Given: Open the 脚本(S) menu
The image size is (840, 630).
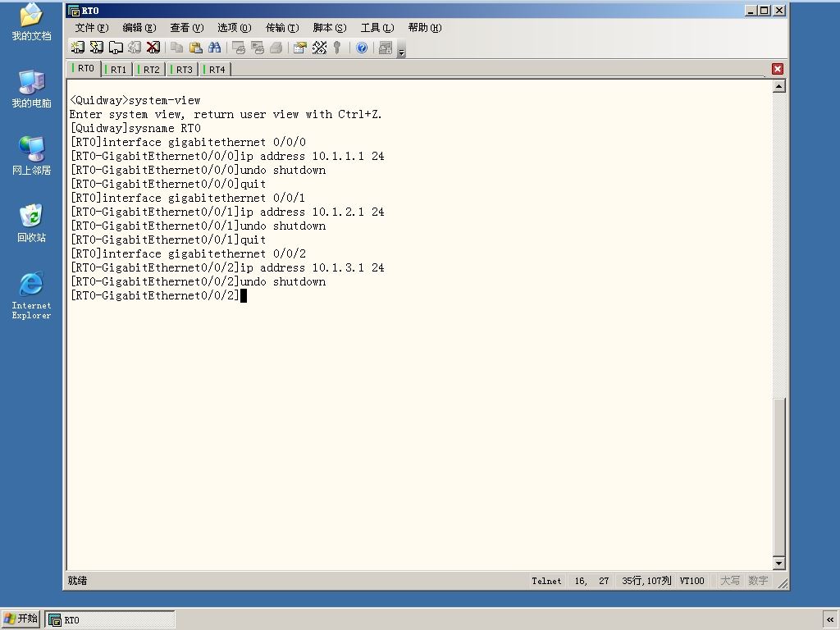Looking at the screenshot, I should point(330,28).
